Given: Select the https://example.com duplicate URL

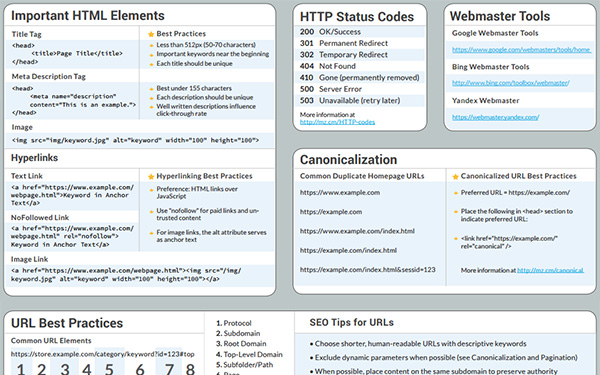Looking at the screenshot, I should click(x=331, y=212).
